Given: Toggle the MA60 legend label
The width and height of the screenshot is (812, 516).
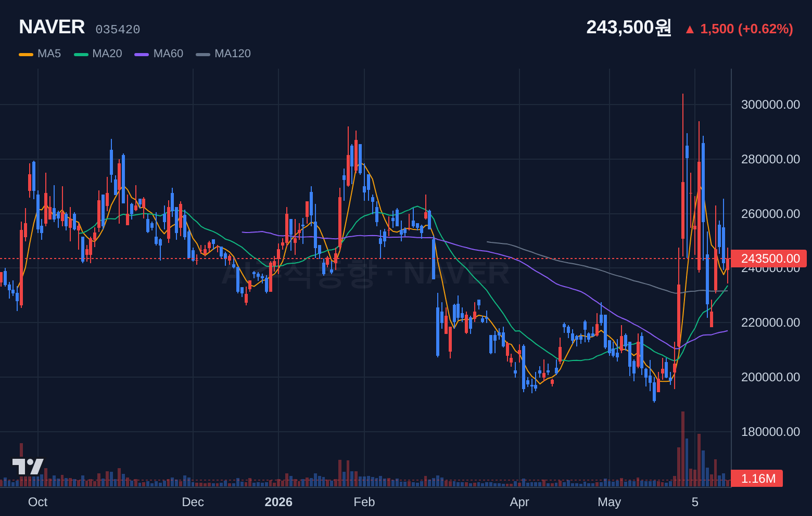Looking at the screenshot, I should coord(169,54).
